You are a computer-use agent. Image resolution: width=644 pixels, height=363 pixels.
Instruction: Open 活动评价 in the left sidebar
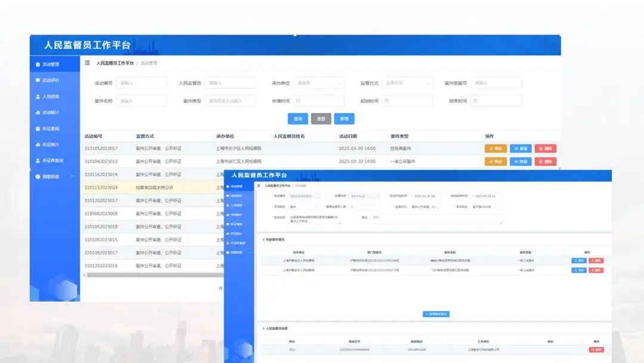(x=51, y=80)
